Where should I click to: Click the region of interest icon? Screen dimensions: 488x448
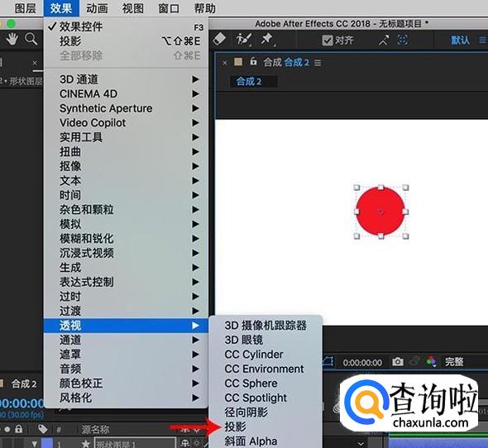point(328,361)
